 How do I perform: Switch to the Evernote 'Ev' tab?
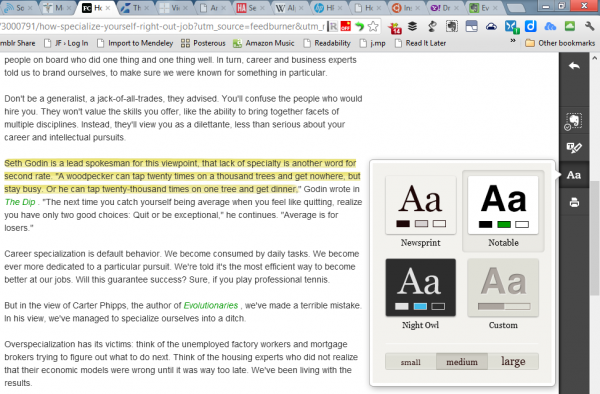click(x=483, y=8)
